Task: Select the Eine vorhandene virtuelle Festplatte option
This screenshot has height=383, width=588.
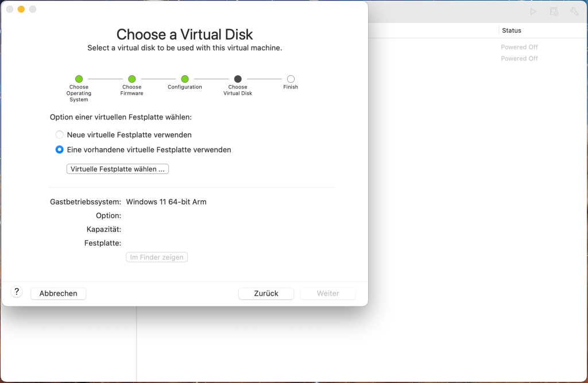Action: 59,149
